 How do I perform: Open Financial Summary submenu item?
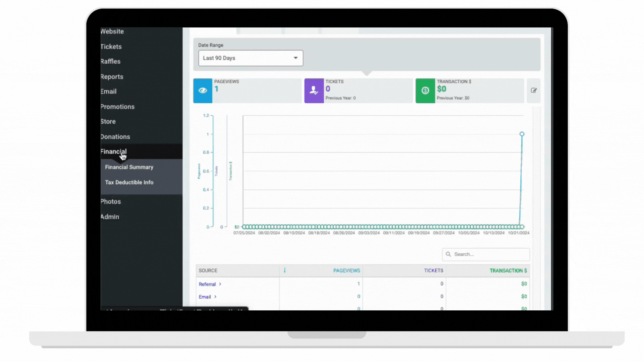coord(129,167)
